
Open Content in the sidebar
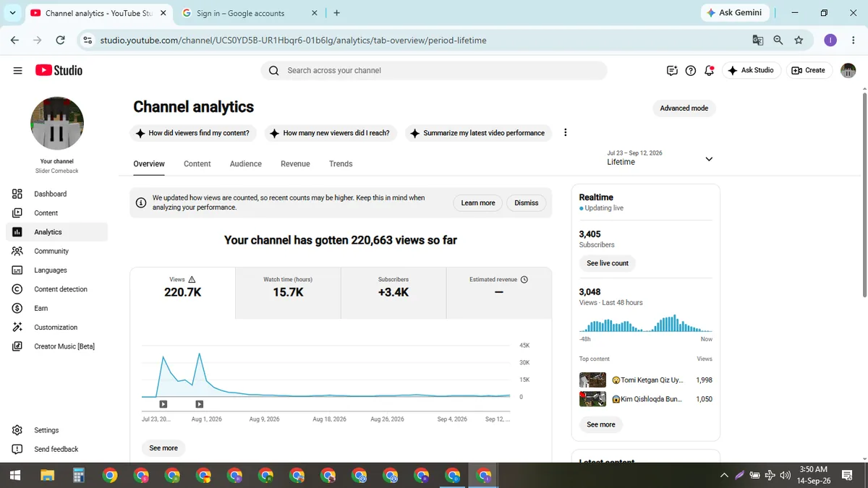(57, 213)
